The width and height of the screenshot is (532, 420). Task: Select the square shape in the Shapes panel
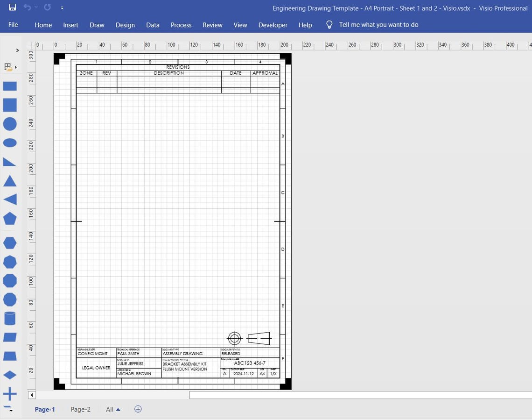[10, 105]
